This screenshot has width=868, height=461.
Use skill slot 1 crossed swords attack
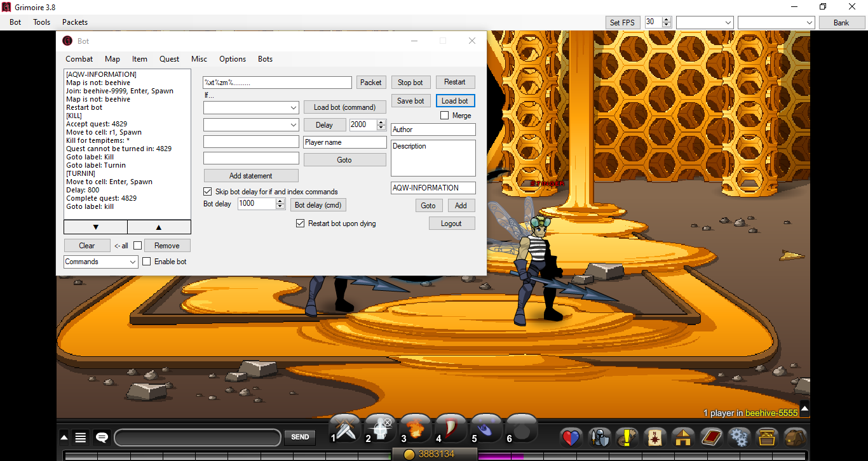(x=345, y=430)
